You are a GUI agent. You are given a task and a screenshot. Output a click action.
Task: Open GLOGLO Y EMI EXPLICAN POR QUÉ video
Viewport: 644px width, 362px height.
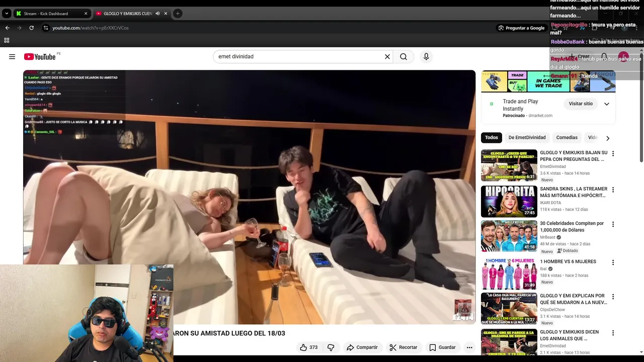[x=574, y=299]
